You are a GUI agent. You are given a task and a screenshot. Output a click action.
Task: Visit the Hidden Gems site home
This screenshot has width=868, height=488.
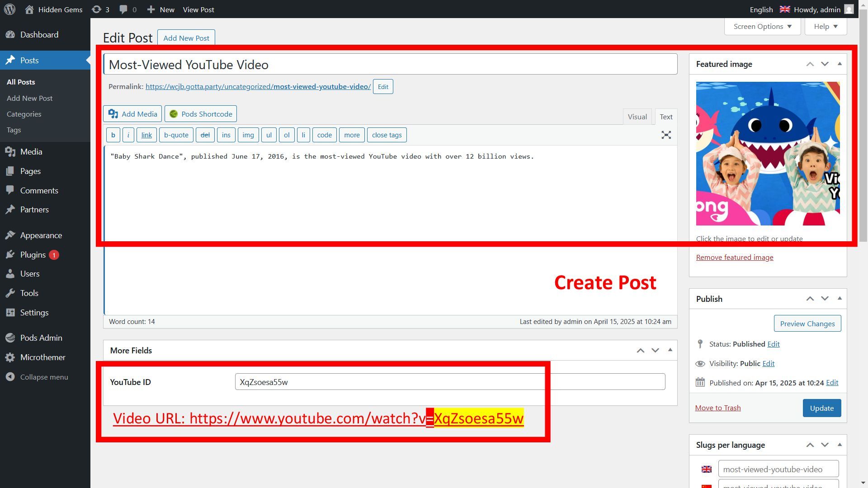[x=54, y=9]
